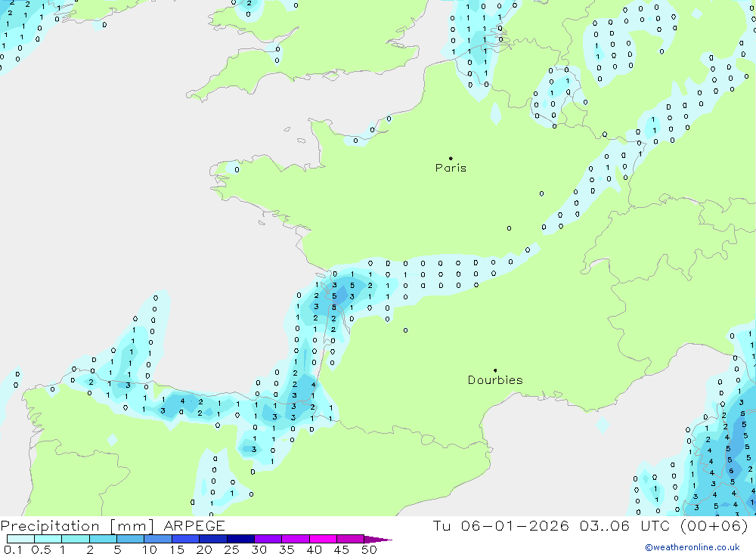
Task: Click the 'Precipitation [mm]' title text
Action: [x=77, y=526]
